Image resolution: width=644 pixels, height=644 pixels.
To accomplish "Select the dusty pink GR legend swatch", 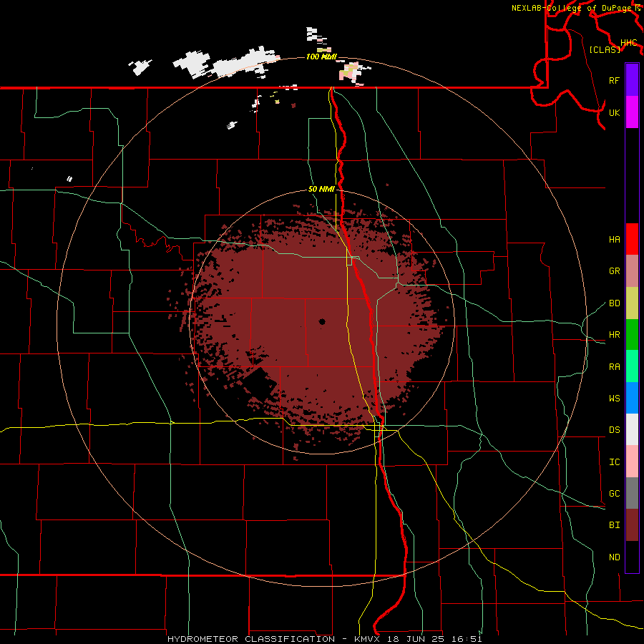I will (632, 271).
